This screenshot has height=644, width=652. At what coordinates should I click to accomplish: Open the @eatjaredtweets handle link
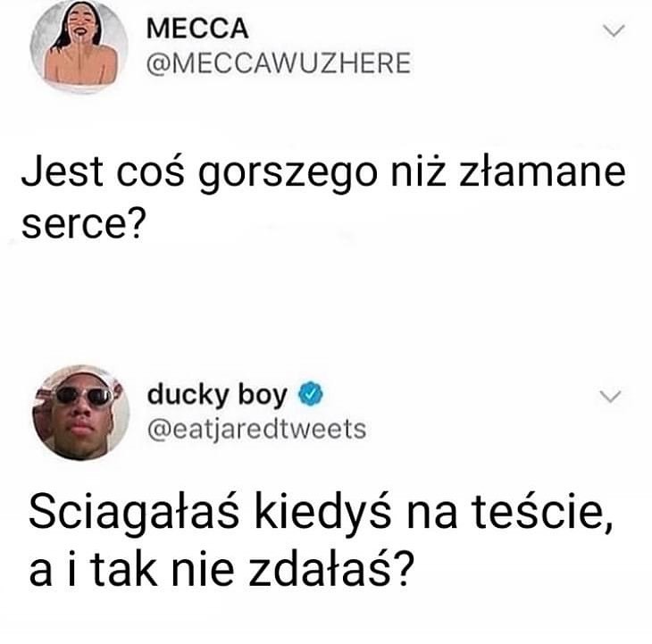tap(256, 430)
